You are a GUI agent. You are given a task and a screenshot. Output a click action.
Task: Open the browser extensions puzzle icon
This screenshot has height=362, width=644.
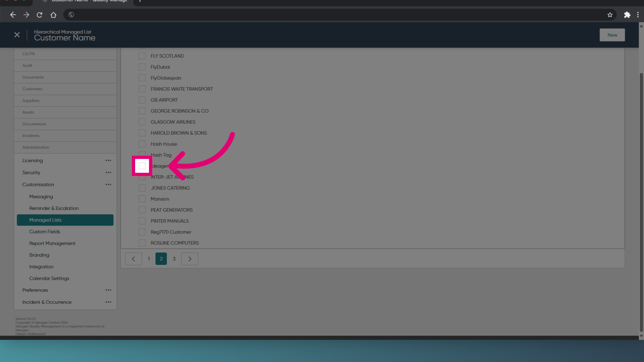627,15
